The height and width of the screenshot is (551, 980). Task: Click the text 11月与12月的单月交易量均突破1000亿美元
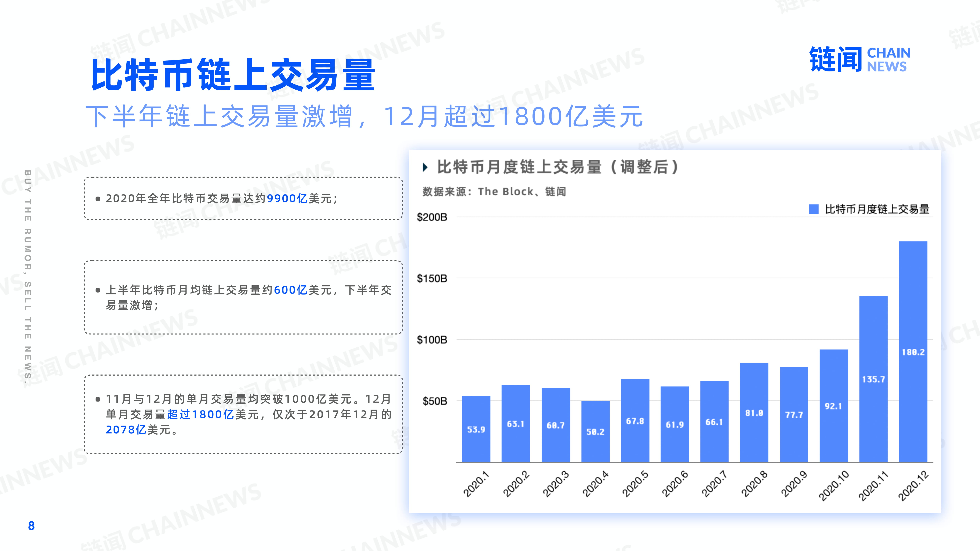229,399
